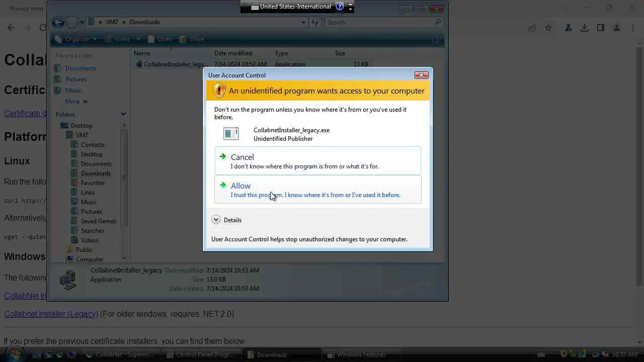
Task: Click the language bar help icon
Action: click(x=340, y=7)
